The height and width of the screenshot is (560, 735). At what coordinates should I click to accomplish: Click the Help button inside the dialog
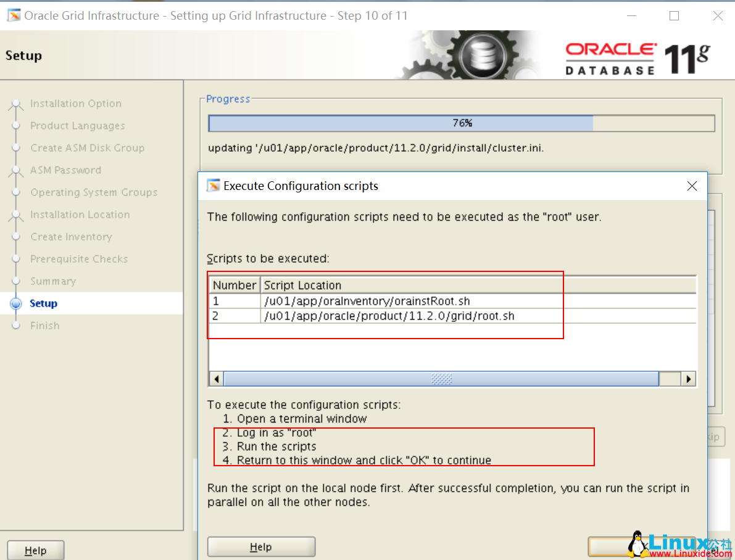[x=260, y=546]
